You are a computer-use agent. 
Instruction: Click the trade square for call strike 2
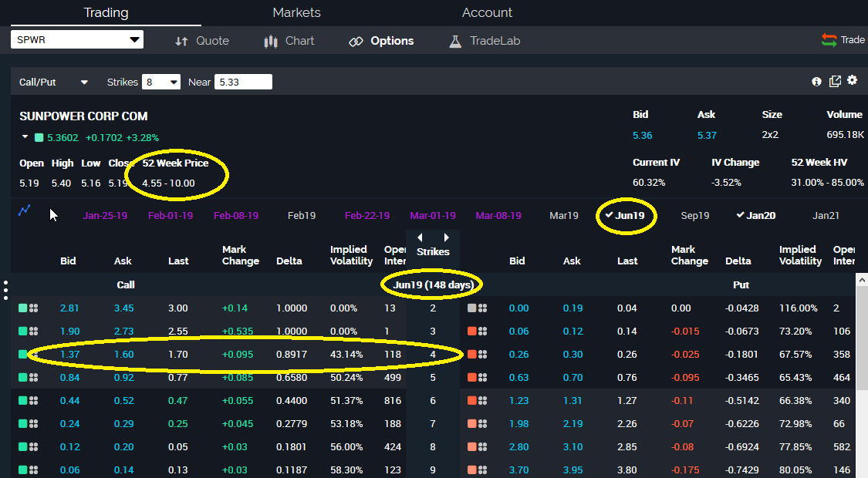pos(22,308)
